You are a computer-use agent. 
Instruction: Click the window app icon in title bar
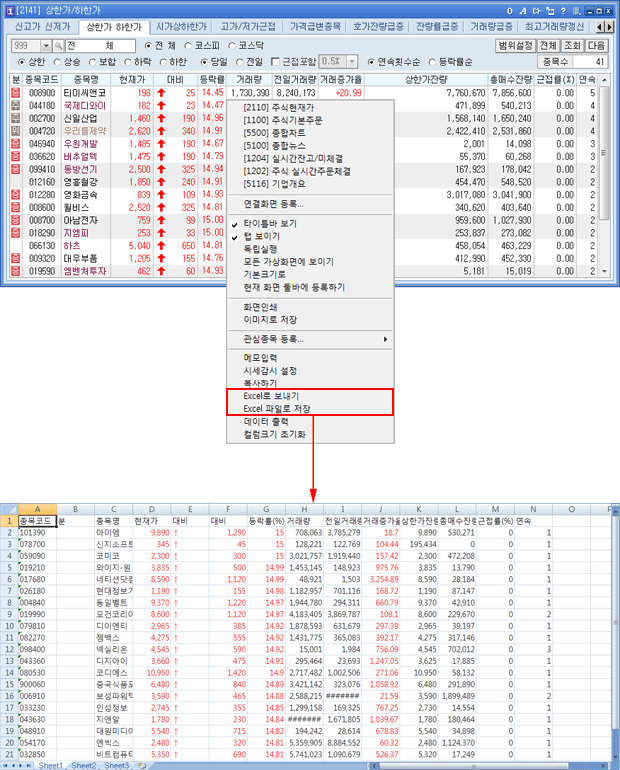10,8
